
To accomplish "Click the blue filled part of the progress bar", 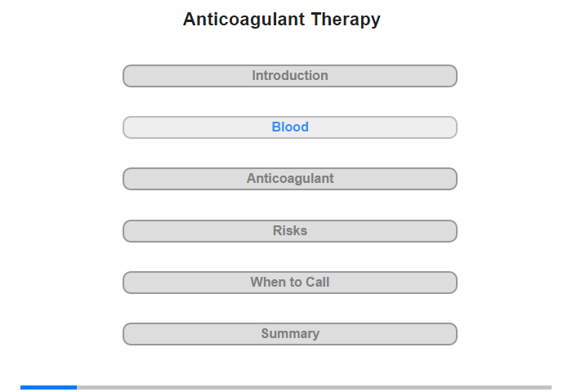I will [x=48, y=387].
